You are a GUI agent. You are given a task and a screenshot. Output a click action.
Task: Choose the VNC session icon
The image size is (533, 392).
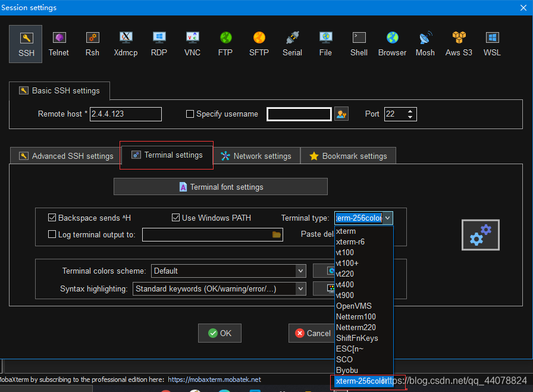[192, 44]
